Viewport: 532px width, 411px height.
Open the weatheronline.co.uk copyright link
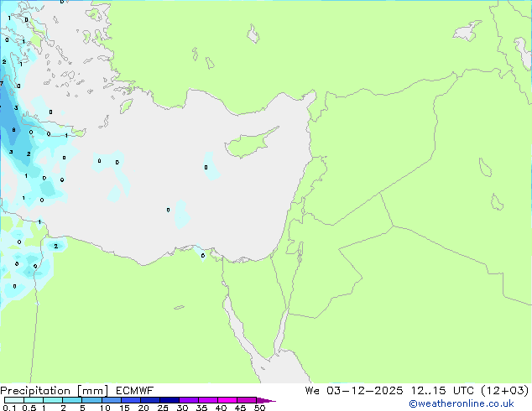coord(462,403)
